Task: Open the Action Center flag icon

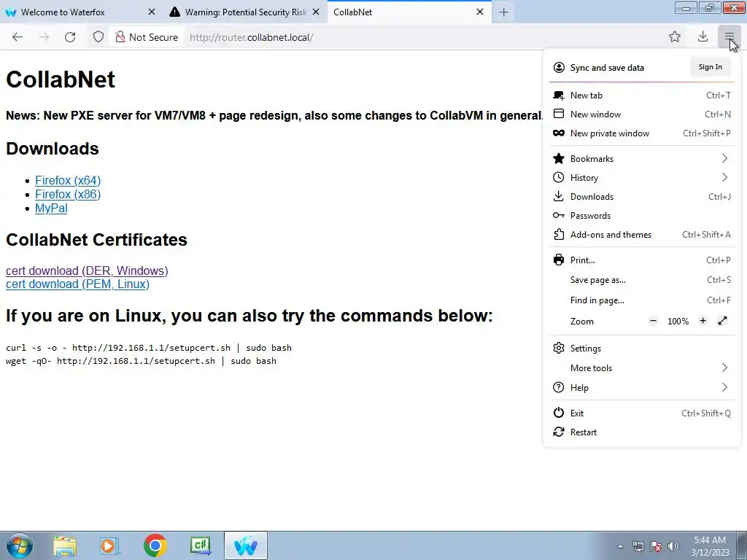Action: point(656,546)
